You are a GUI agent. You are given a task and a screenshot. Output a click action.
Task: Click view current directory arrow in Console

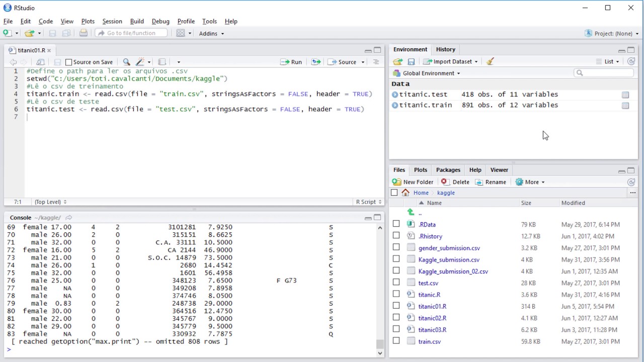click(69, 218)
